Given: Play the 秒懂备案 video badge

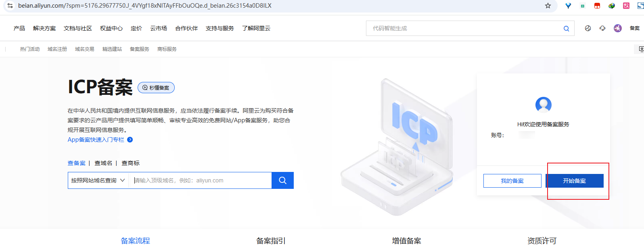Looking at the screenshot, I should (156, 88).
